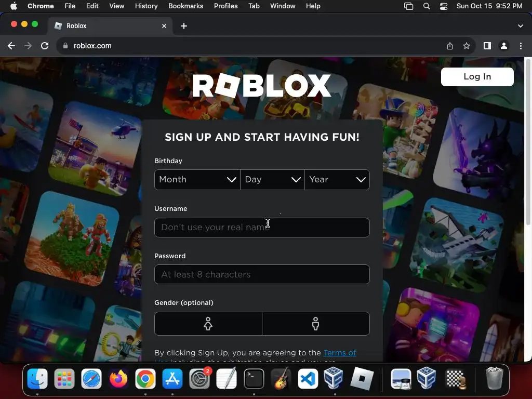Viewport: 532px width, 399px height.
Task: Open Trash from the dock
Action: (x=495, y=379)
